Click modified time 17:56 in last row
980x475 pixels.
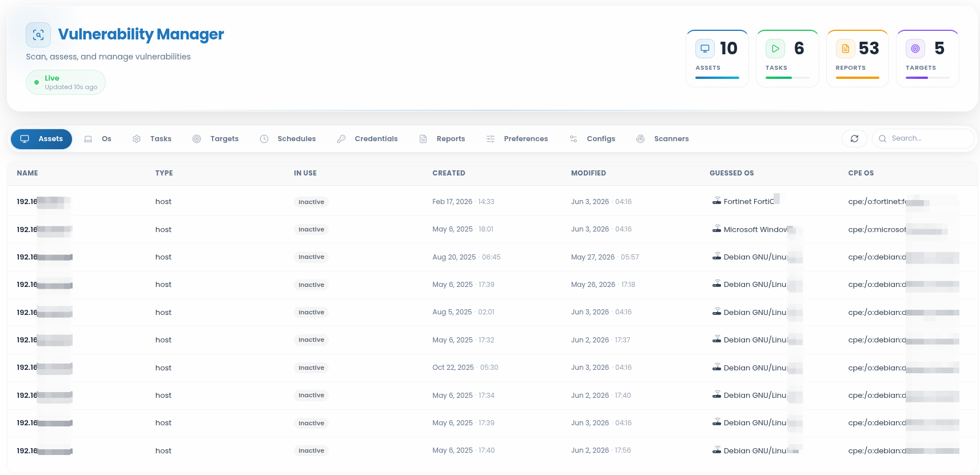click(x=623, y=450)
